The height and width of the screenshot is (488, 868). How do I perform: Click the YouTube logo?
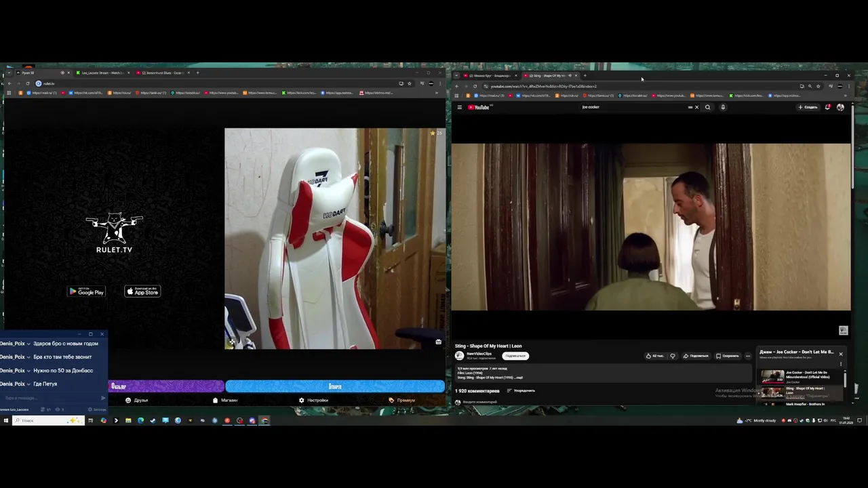[479, 107]
